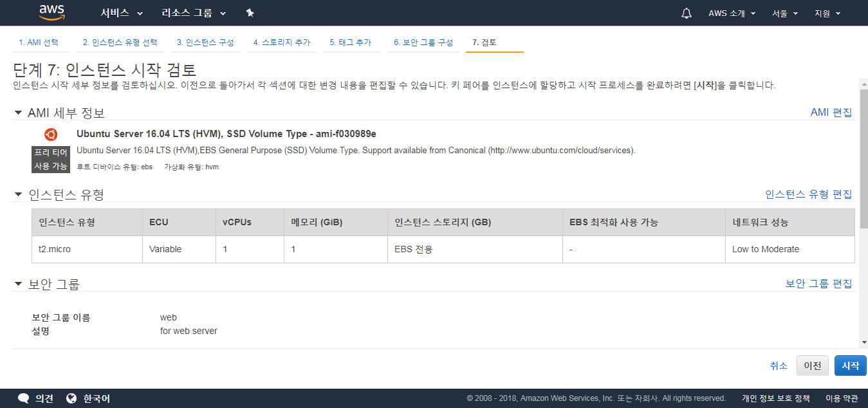Go to step 3. 인스턴스 구성
868x408 pixels.
(x=205, y=42)
